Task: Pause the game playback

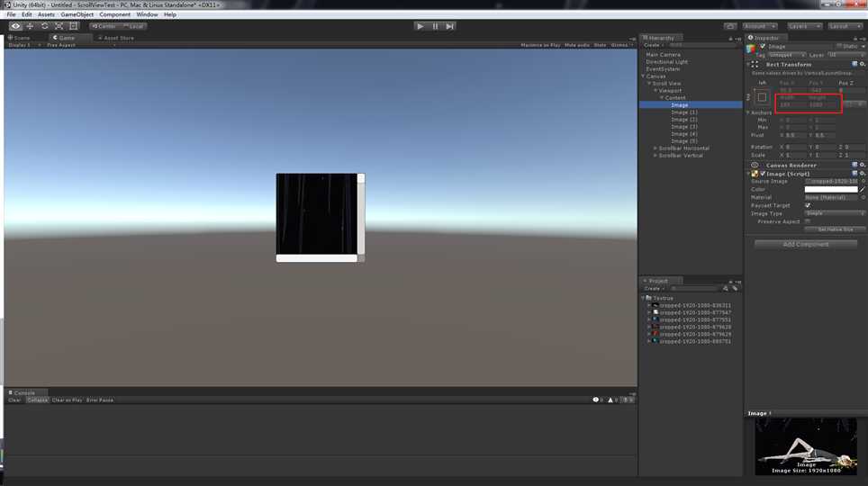Action: (435, 26)
